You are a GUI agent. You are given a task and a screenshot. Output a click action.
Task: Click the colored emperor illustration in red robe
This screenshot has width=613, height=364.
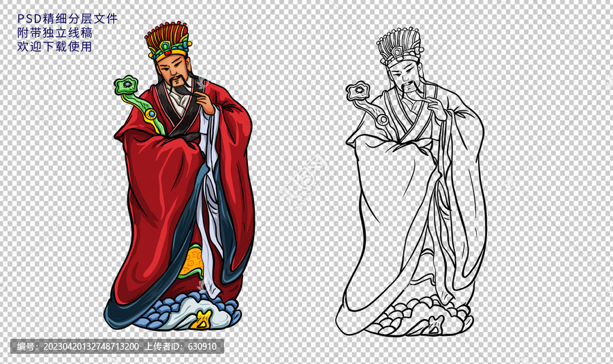coord(180,176)
